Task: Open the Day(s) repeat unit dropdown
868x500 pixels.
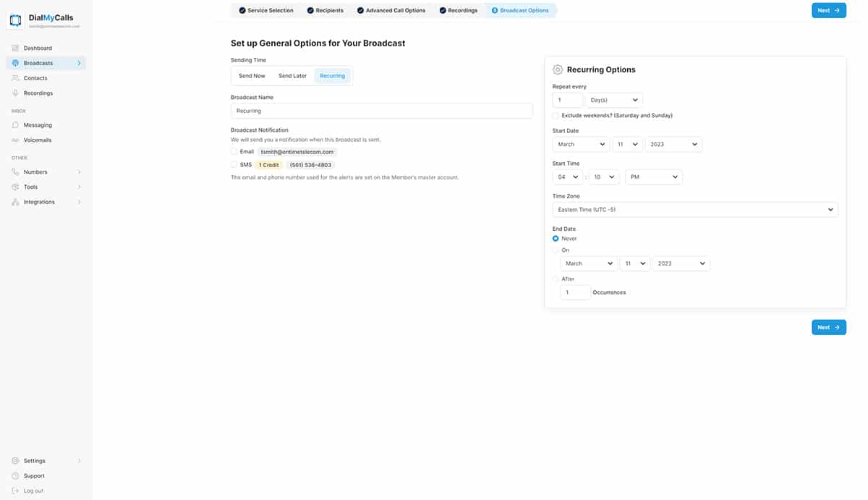Action: click(x=613, y=101)
